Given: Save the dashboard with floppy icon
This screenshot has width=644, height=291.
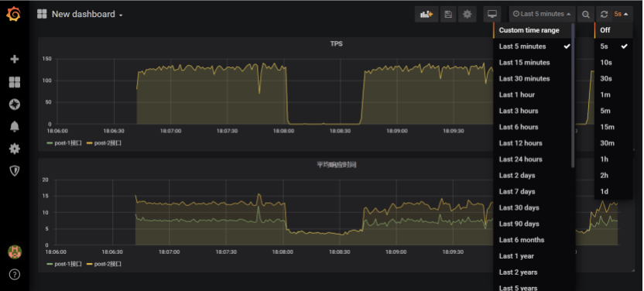Looking at the screenshot, I should click(448, 15).
